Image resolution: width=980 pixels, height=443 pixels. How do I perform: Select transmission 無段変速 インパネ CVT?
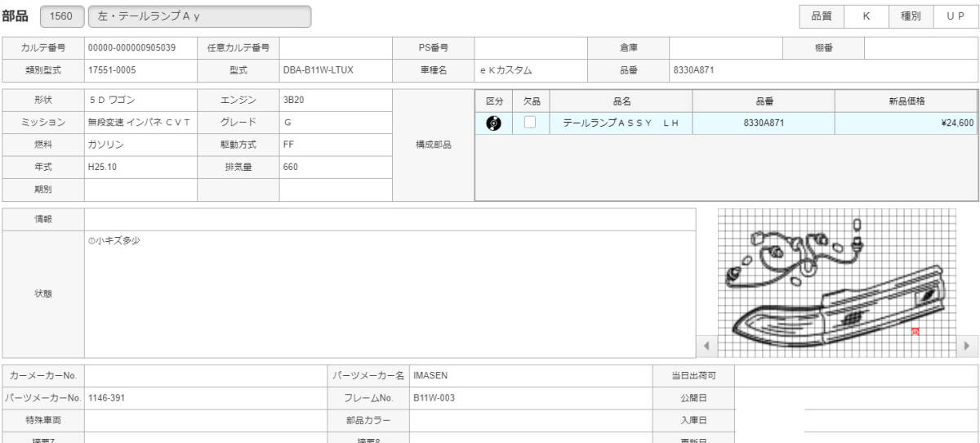click(140, 123)
